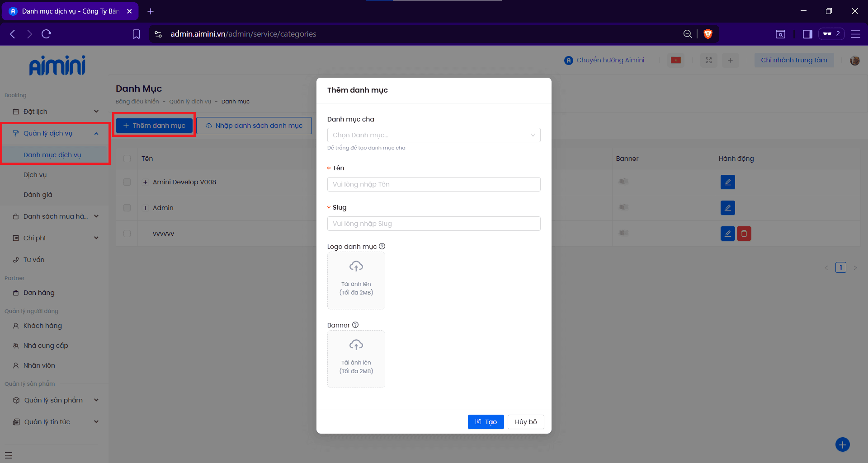Click the red delete icon for vvvvvv row
Screen dimensions: 868x463
click(x=744, y=234)
